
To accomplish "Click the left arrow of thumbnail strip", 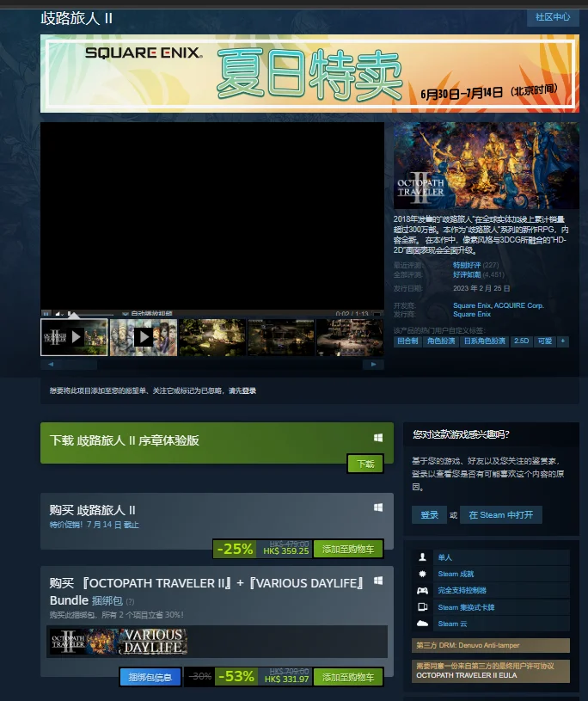I will pos(51,365).
